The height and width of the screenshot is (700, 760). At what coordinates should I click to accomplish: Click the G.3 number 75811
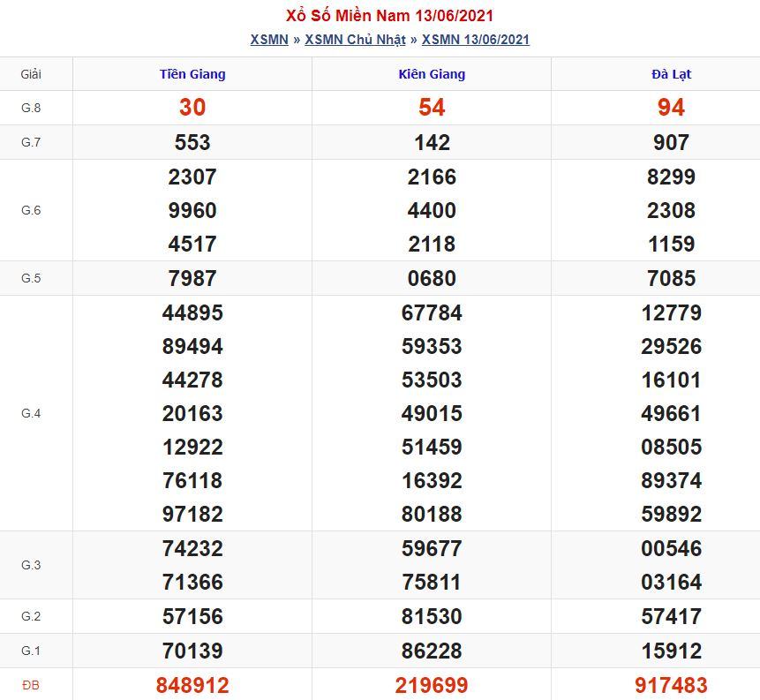[x=432, y=581]
